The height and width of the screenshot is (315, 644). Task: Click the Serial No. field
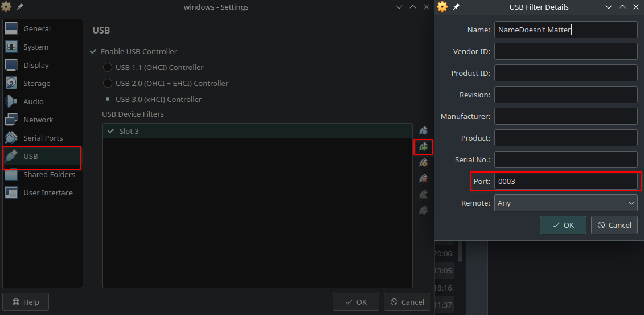[565, 159]
